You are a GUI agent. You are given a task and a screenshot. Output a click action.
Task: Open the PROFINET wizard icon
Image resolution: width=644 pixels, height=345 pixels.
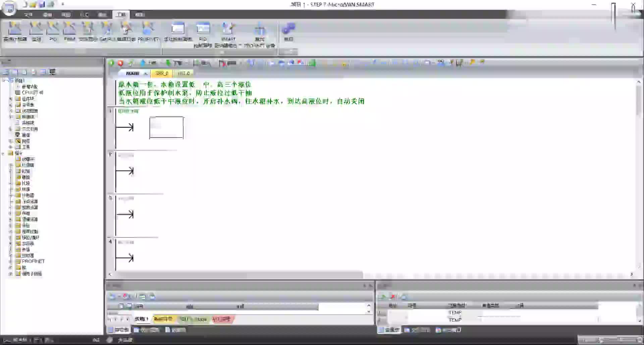pyautogui.click(x=148, y=31)
